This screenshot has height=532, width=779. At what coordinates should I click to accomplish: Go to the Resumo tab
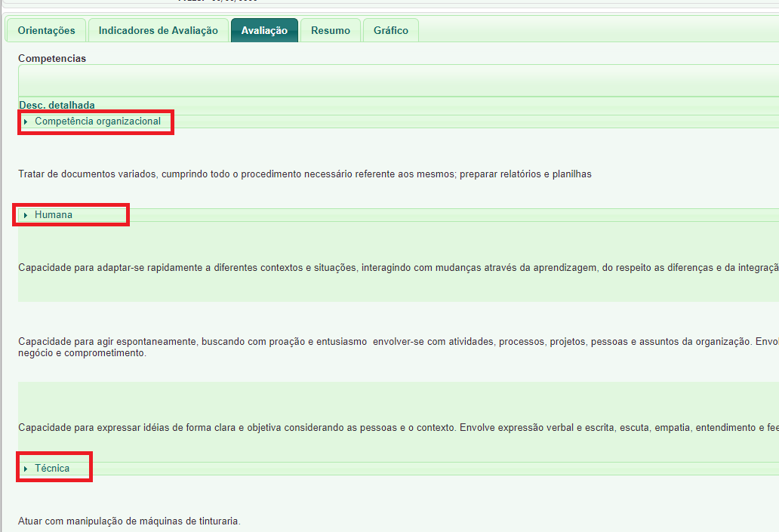[331, 31]
